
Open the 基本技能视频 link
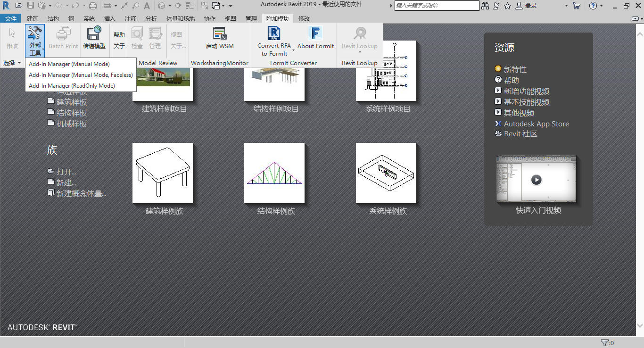(526, 102)
